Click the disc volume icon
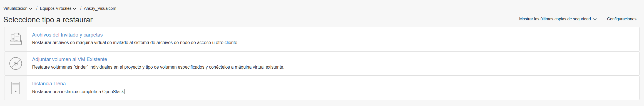Viewport: 644px width, 106px height. coord(16,64)
